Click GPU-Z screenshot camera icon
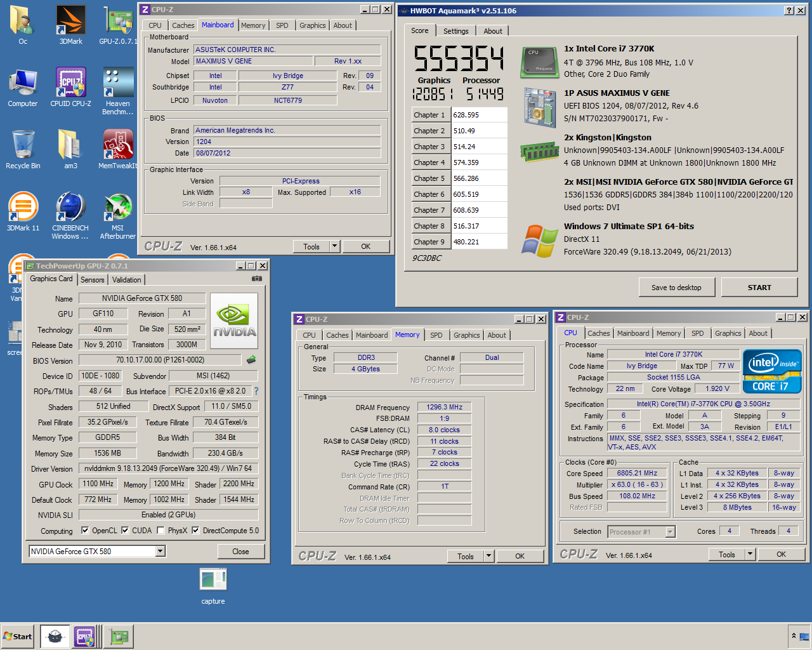 [257, 278]
